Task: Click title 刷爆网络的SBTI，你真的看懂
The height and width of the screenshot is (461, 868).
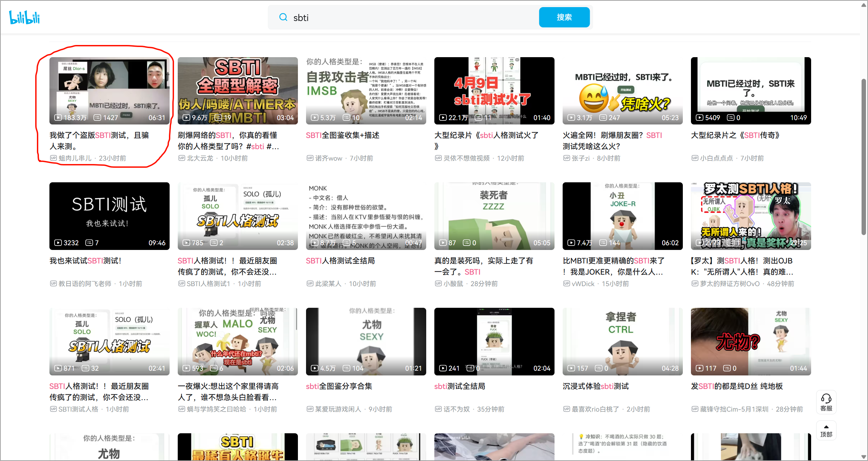Action: (x=229, y=141)
